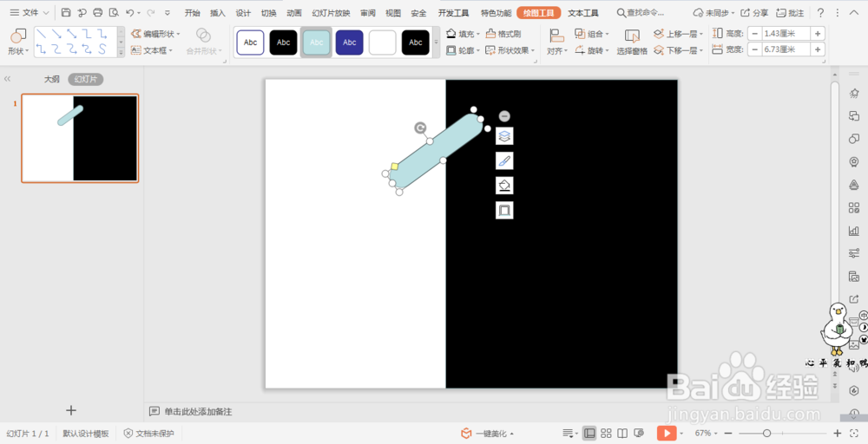The image size is (868, 444).
Task: Open help question mark icon
Action: coord(821,13)
